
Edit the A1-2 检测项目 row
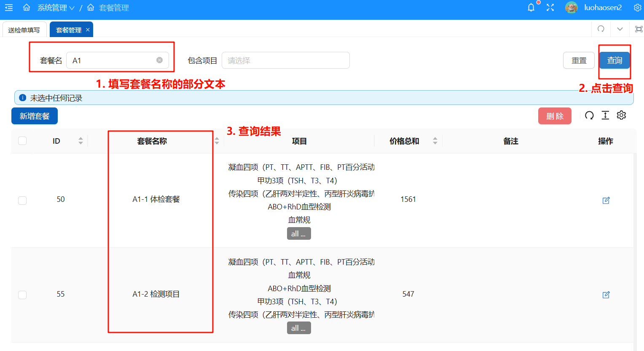point(606,295)
